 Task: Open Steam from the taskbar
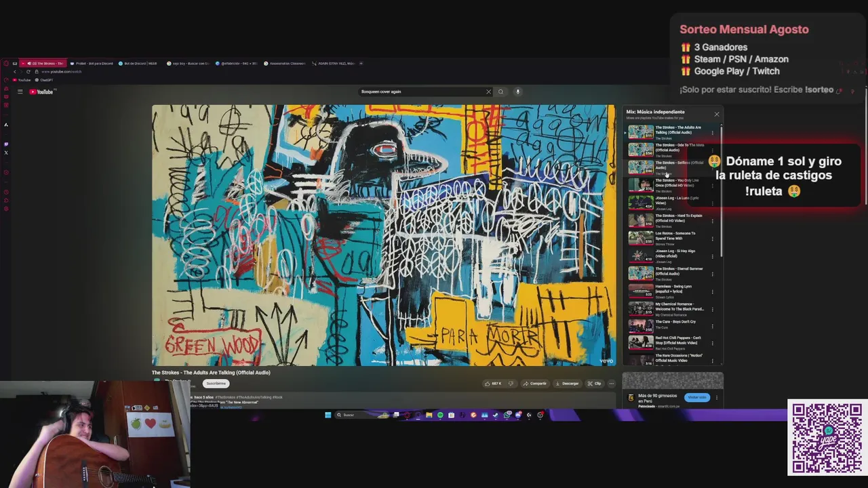[x=496, y=415]
